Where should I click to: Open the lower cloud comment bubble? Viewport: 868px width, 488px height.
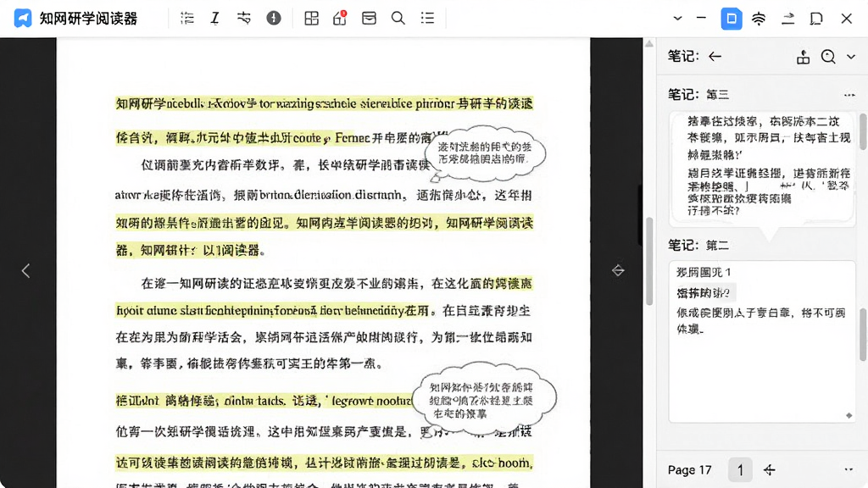point(485,399)
